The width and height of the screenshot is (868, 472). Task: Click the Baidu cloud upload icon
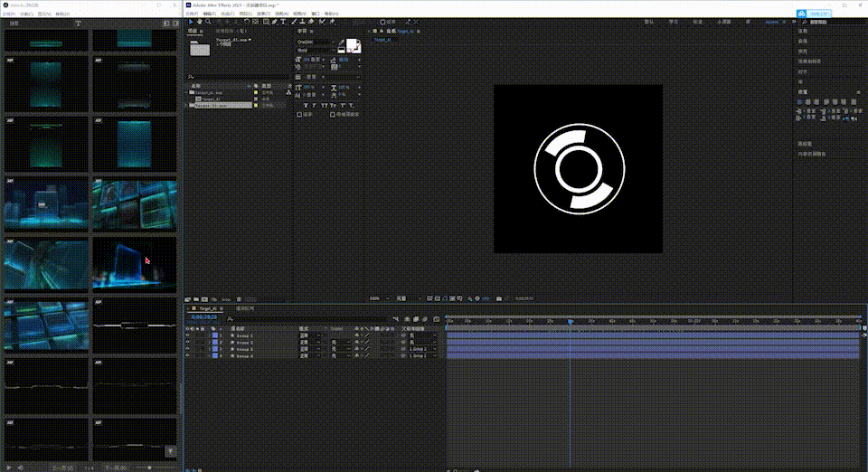[x=801, y=14]
